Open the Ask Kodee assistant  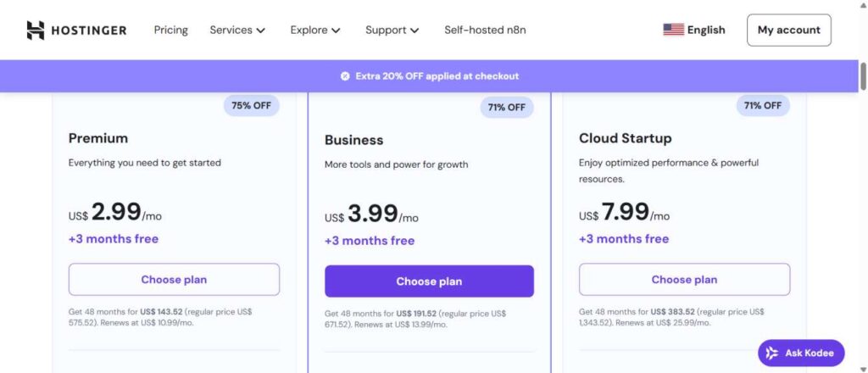[x=801, y=353]
